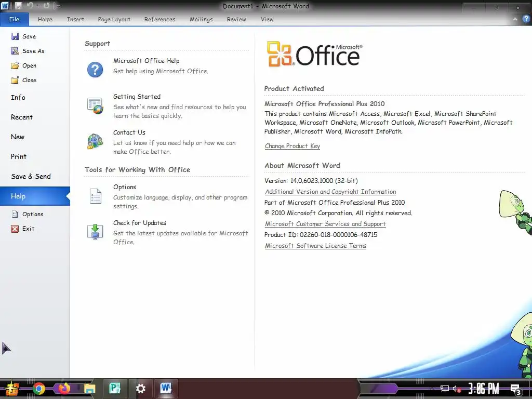Open the Review tab

click(236, 19)
